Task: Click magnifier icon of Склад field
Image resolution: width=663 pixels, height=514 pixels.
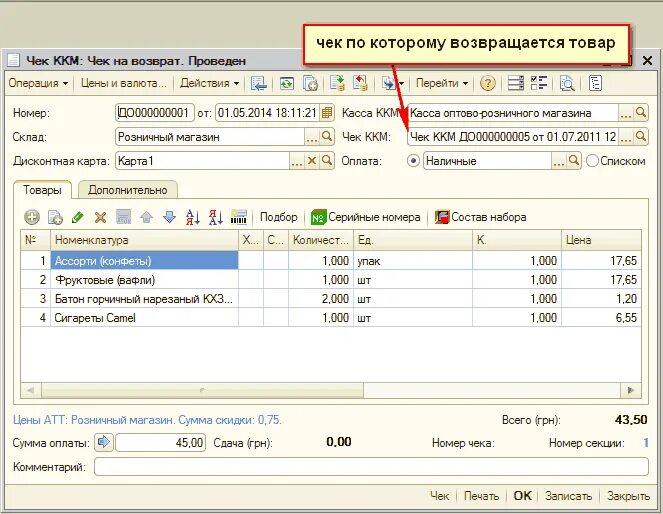Action: click(x=326, y=137)
